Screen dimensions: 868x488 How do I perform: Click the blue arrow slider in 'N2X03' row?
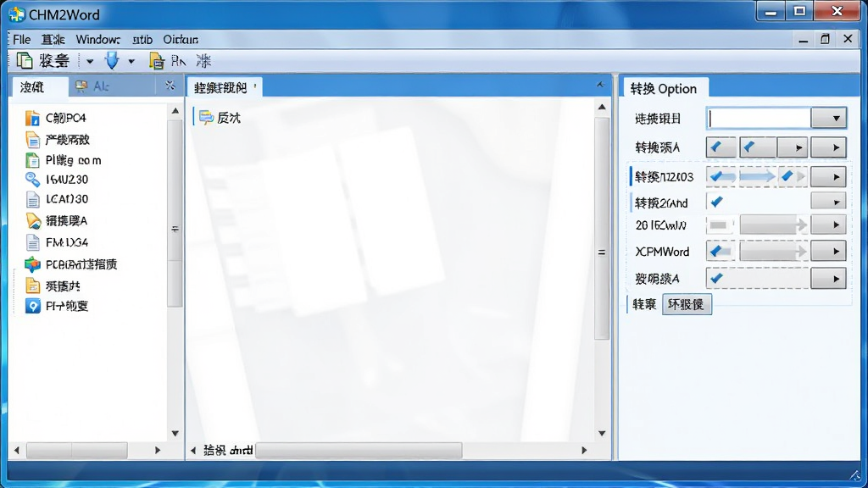pyautogui.click(x=757, y=176)
